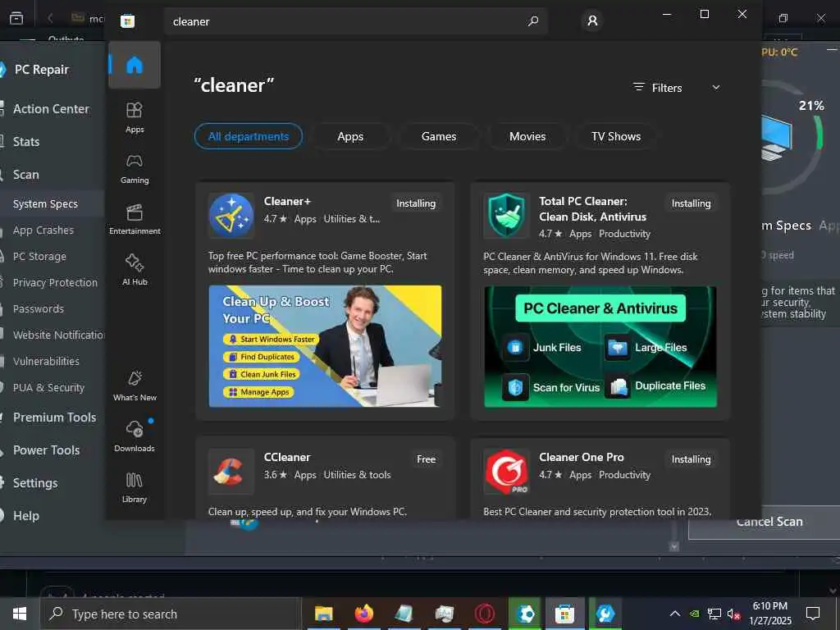Open Passwords in PC Repair sidebar
Viewport: 840px width, 630px height.
(39, 308)
